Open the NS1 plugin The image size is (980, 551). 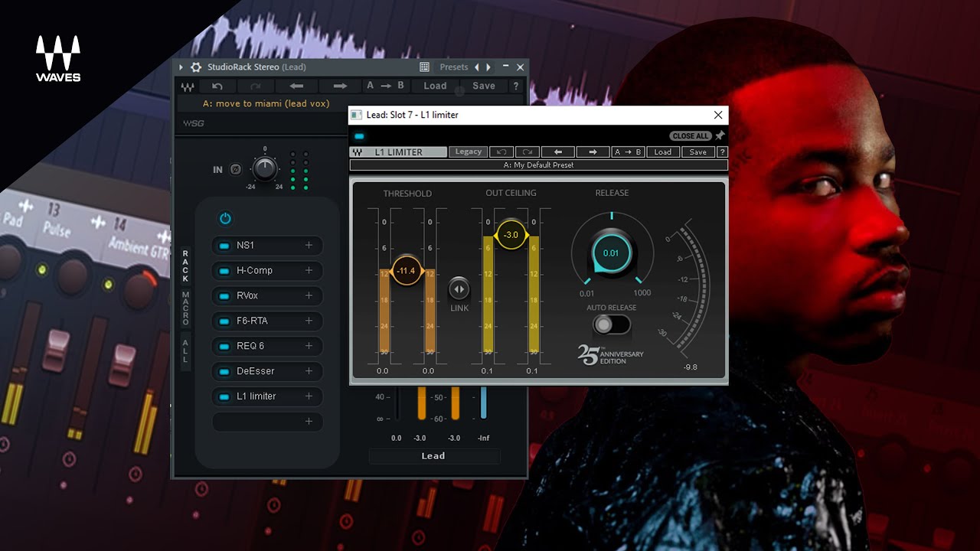coord(246,246)
